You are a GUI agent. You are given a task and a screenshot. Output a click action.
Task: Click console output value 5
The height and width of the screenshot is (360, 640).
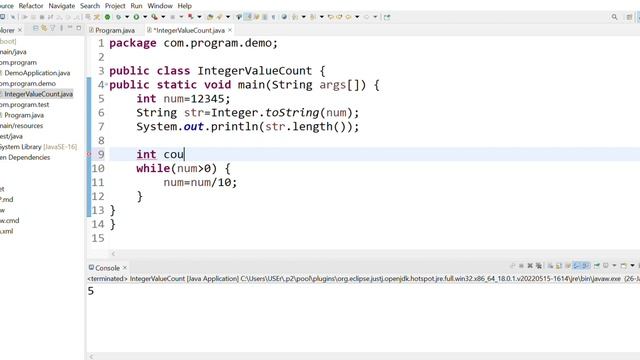click(x=91, y=291)
